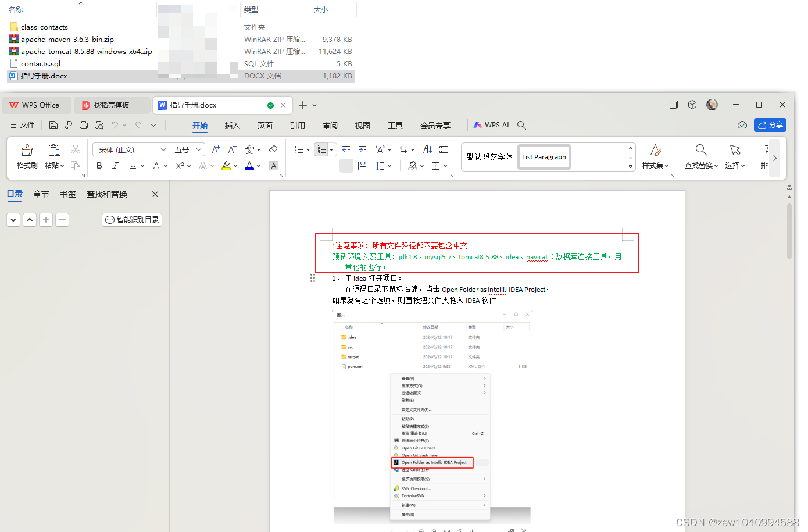The height and width of the screenshot is (532, 808).
Task: Switch to 页面 page tab
Action: click(x=265, y=126)
